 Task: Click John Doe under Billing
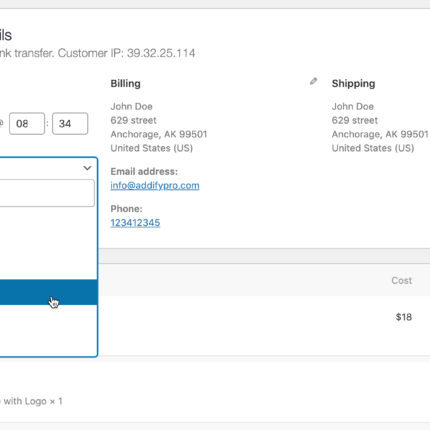pos(131,106)
